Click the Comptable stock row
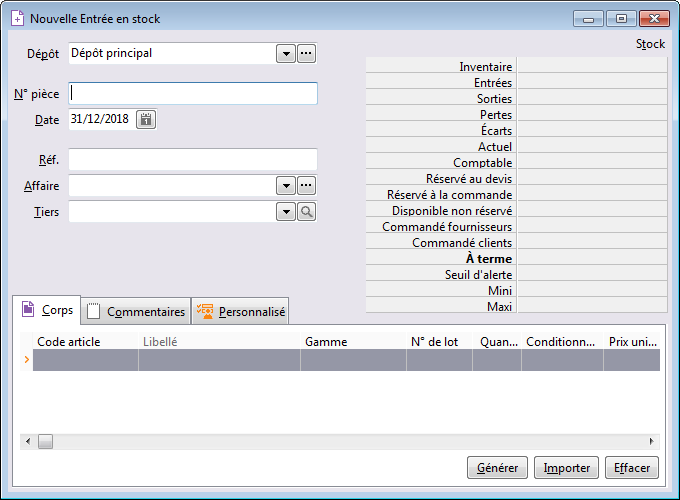This screenshot has width=680, height=500. (x=517, y=162)
